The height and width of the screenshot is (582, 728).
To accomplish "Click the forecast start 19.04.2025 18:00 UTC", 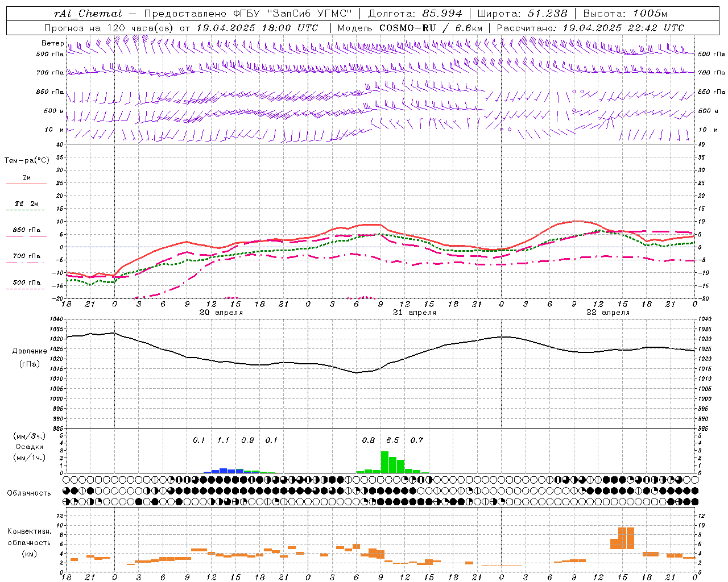I will pyautogui.click(x=257, y=28).
